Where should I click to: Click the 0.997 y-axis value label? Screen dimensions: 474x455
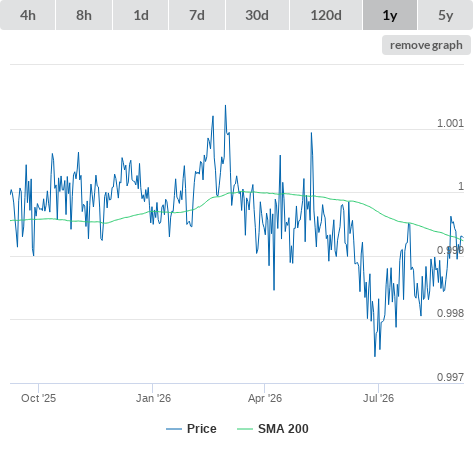(x=450, y=377)
